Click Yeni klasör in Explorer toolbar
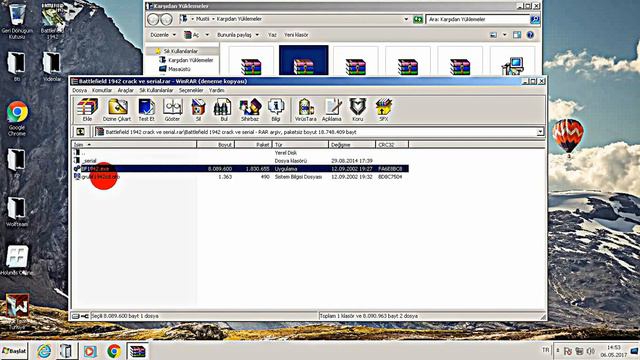 coord(296,35)
